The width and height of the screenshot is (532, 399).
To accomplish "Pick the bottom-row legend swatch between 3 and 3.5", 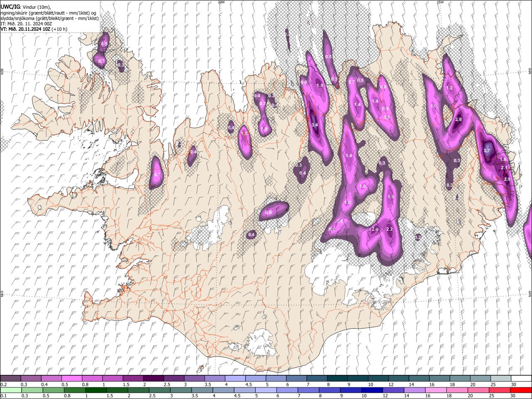I will [180, 390].
